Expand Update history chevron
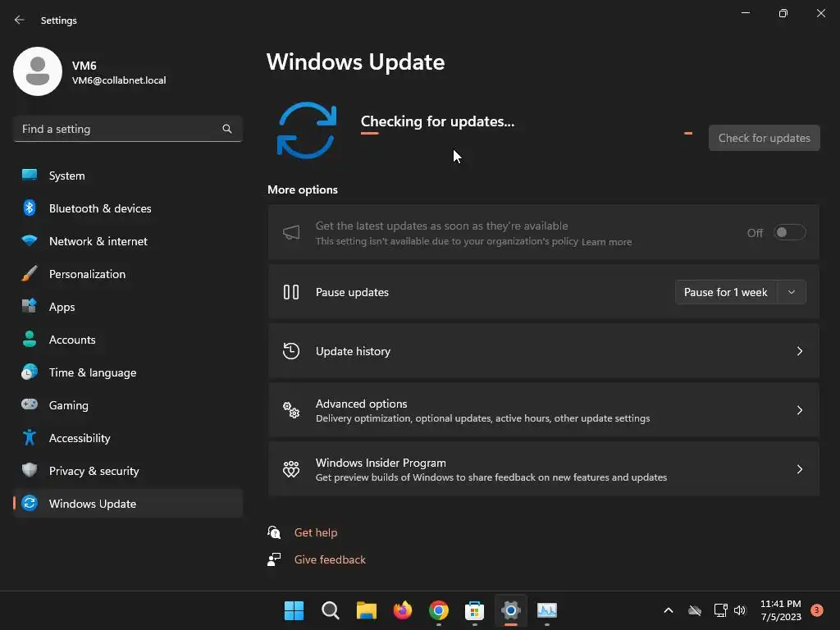 tap(799, 351)
